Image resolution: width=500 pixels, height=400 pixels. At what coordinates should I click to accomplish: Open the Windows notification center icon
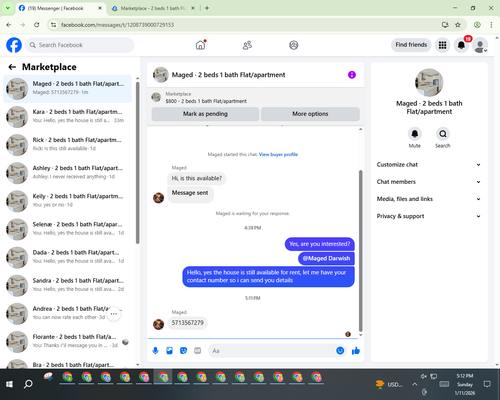[487, 384]
